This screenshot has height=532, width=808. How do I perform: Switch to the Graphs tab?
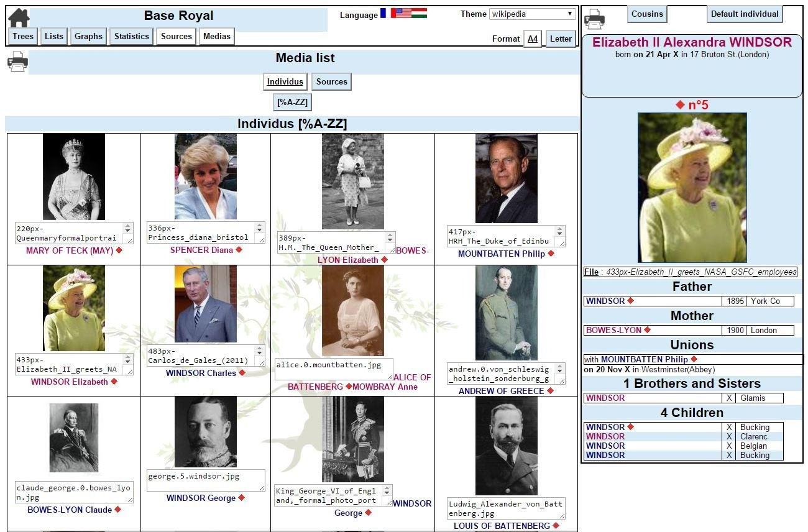pyautogui.click(x=88, y=36)
